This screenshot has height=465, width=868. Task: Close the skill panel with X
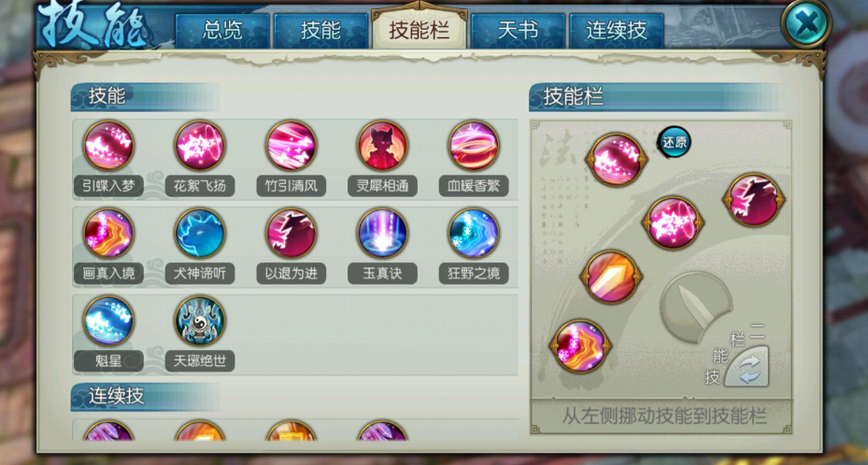click(805, 23)
